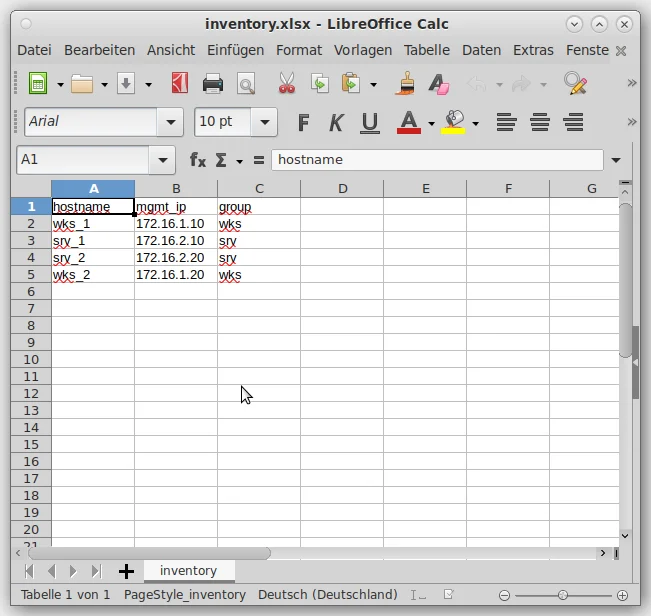The height and width of the screenshot is (616, 651).
Task: Center cell text horizontally
Action: point(540,122)
